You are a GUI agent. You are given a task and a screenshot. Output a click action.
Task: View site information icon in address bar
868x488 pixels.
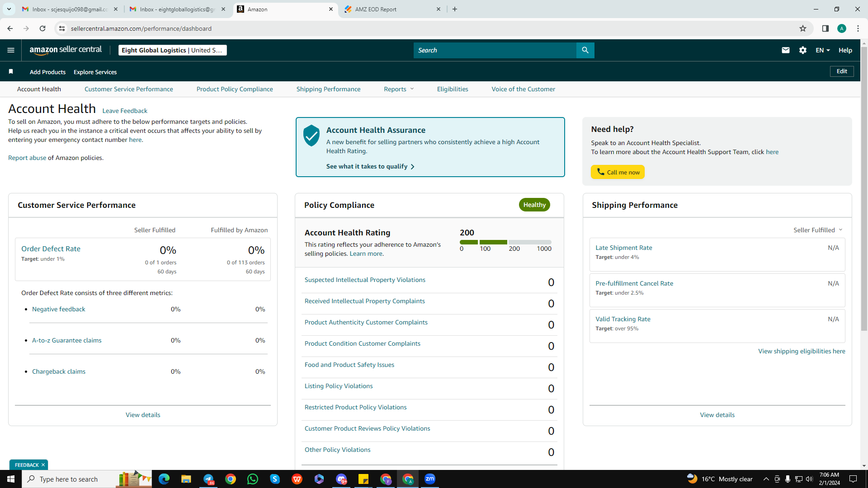pyautogui.click(x=62, y=28)
